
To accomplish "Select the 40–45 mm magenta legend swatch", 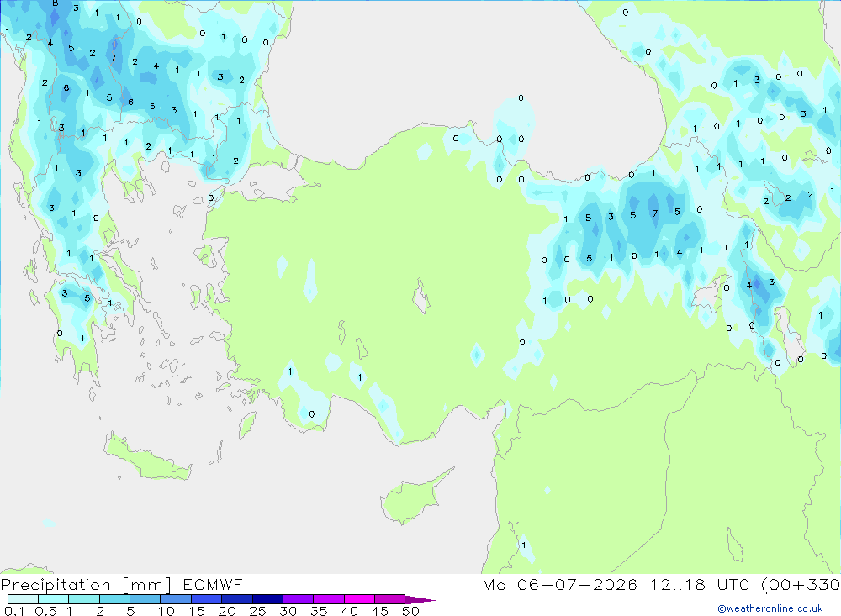I will [359, 599].
